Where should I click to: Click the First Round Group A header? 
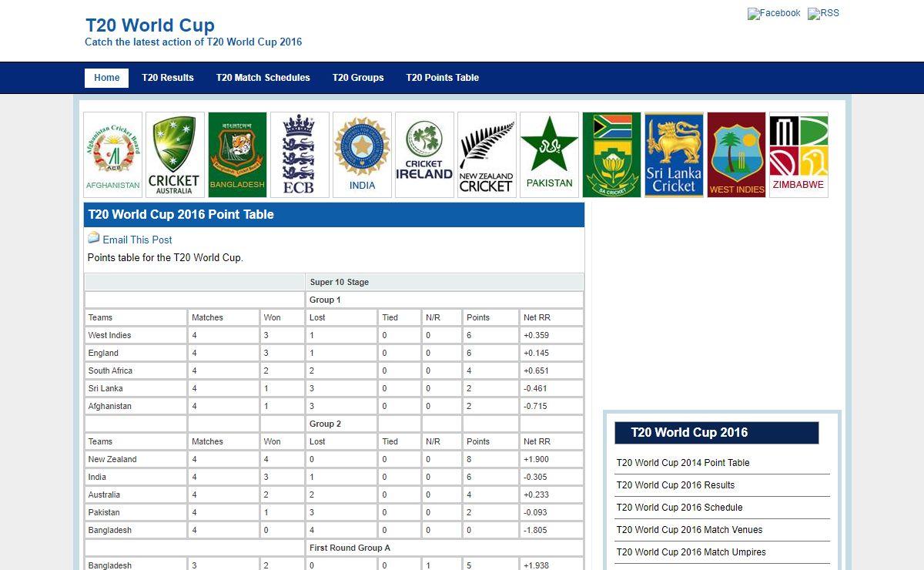click(x=444, y=548)
